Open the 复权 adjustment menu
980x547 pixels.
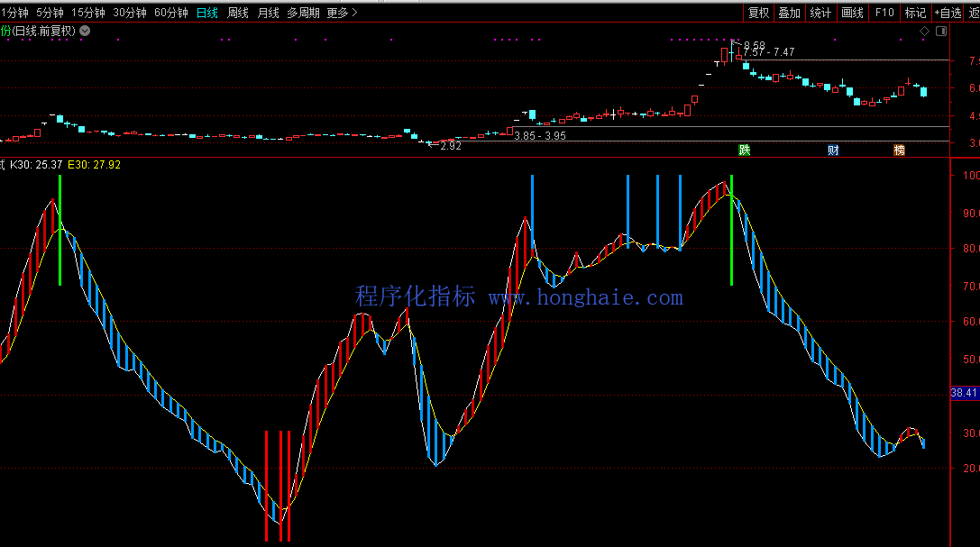pos(759,13)
